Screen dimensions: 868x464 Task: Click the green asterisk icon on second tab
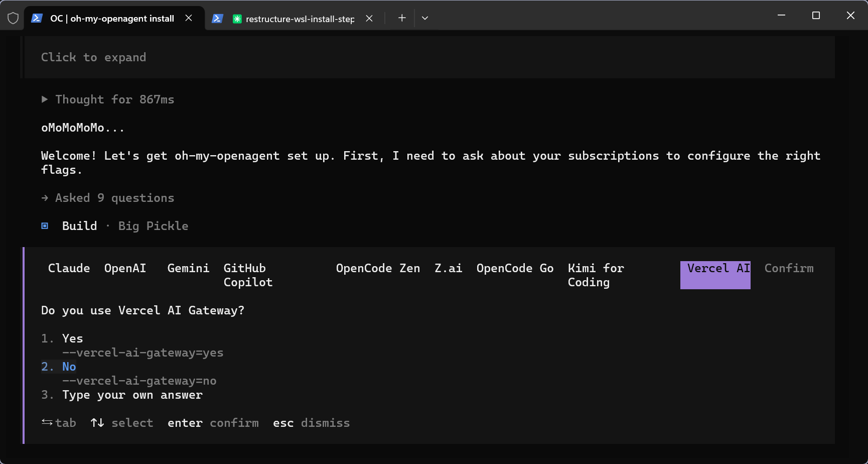click(x=237, y=19)
